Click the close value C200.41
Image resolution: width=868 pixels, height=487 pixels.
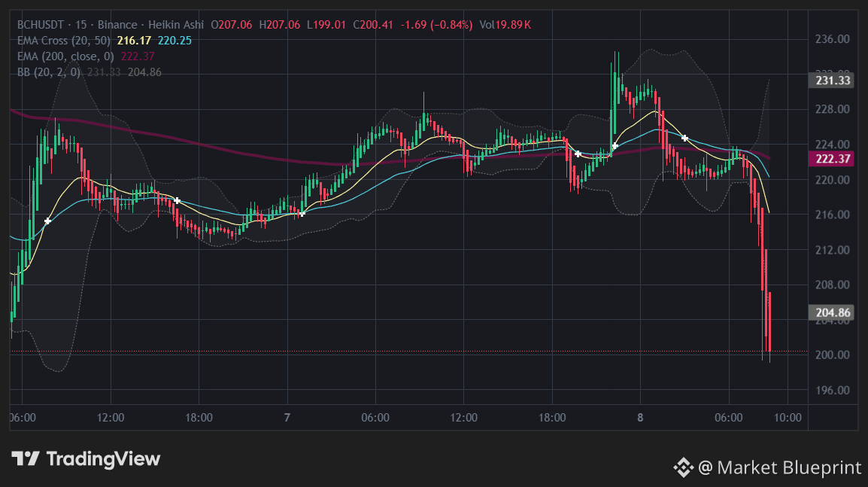pyautogui.click(x=373, y=25)
